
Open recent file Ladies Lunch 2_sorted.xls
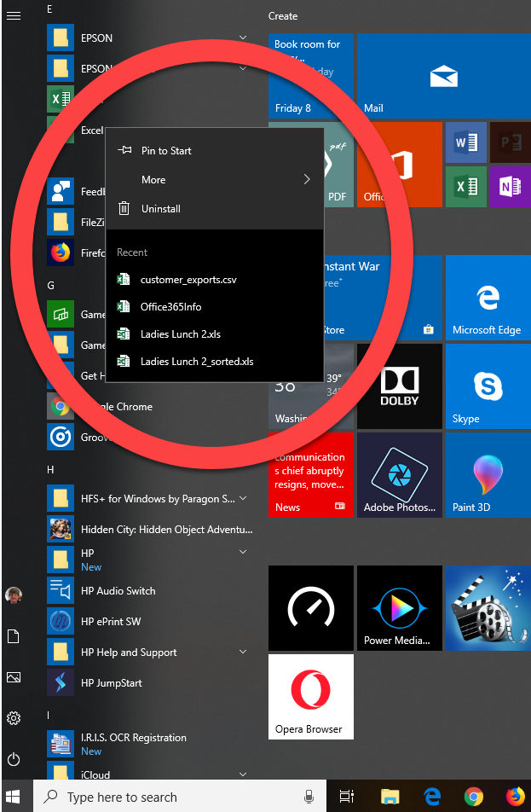pyautogui.click(x=214, y=362)
